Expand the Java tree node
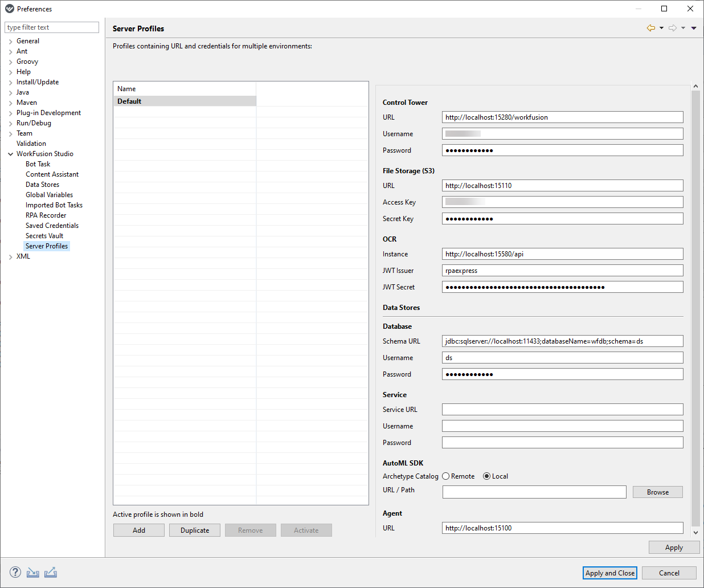704x588 pixels. coord(11,93)
